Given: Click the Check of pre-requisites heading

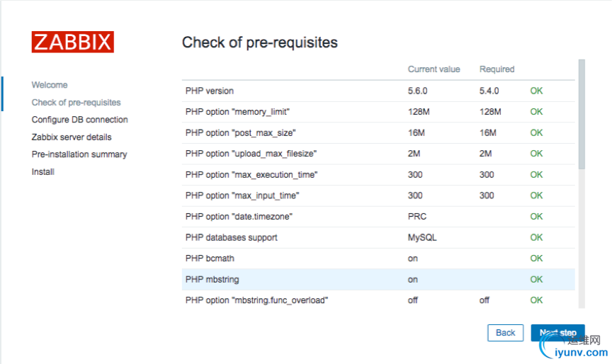Looking at the screenshot, I should point(259,42).
